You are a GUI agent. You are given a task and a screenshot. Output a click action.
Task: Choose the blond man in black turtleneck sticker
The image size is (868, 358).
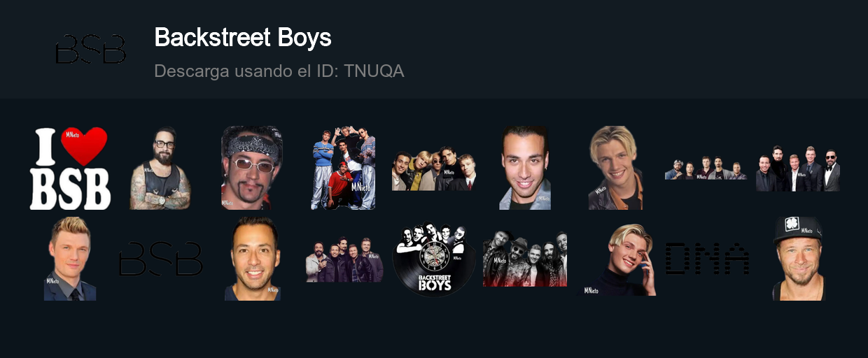tap(619, 259)
